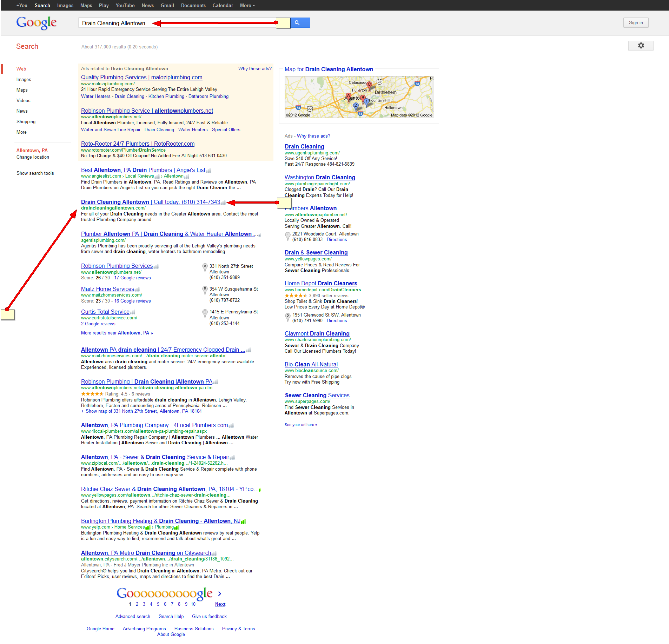The image size is (669, 644).
Task: Click 17 Google reviews link
Action: (x=133, y=278)
